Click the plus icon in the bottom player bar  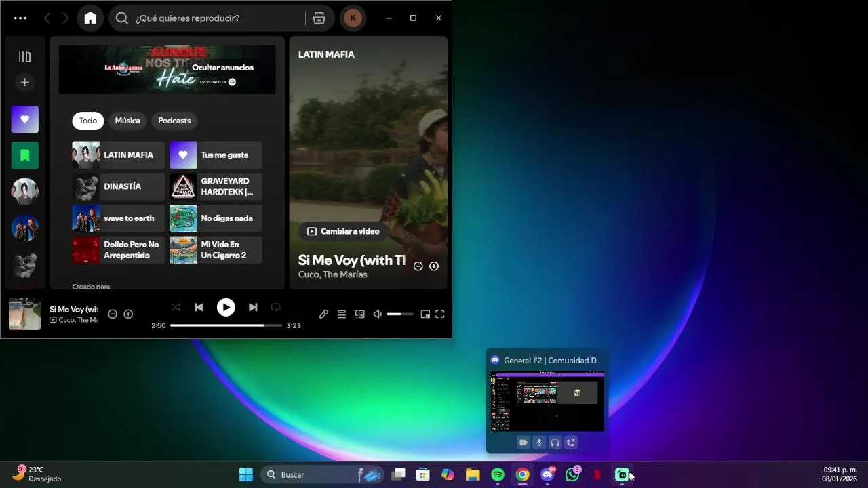click(128, 314)
